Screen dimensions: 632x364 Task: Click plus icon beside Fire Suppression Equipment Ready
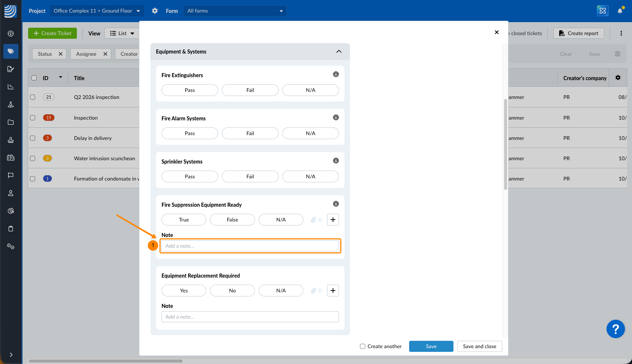pos(333,220)
